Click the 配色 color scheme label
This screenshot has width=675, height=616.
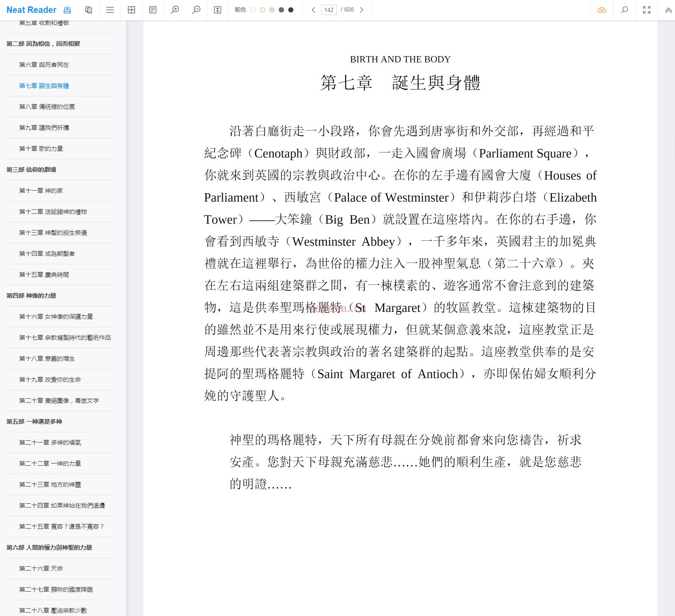coord(240,10)
